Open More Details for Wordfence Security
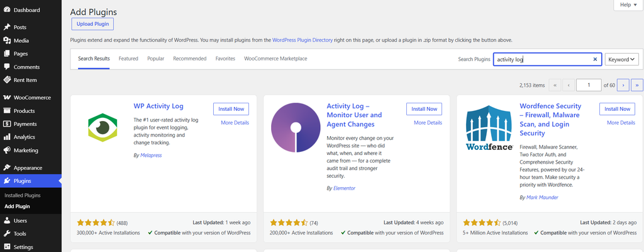The image size is (644, 252). [x=621, y=123]
